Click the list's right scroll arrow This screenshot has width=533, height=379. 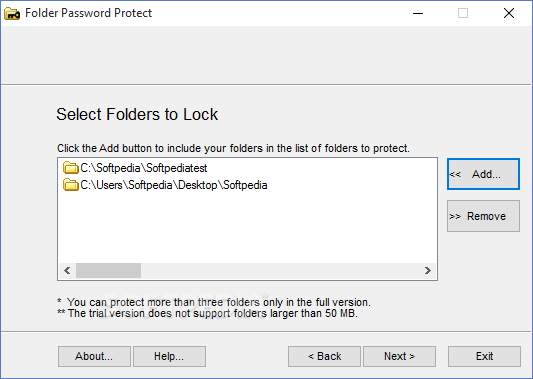coord(428,271)
